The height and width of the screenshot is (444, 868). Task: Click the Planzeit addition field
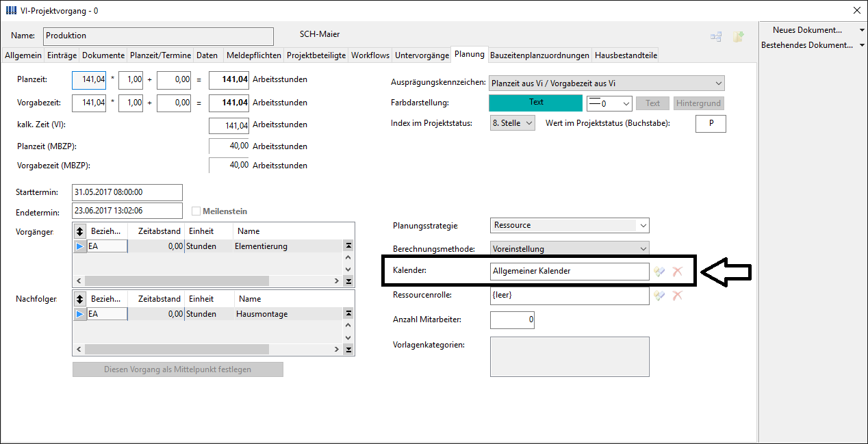click(x=174, y=80)
